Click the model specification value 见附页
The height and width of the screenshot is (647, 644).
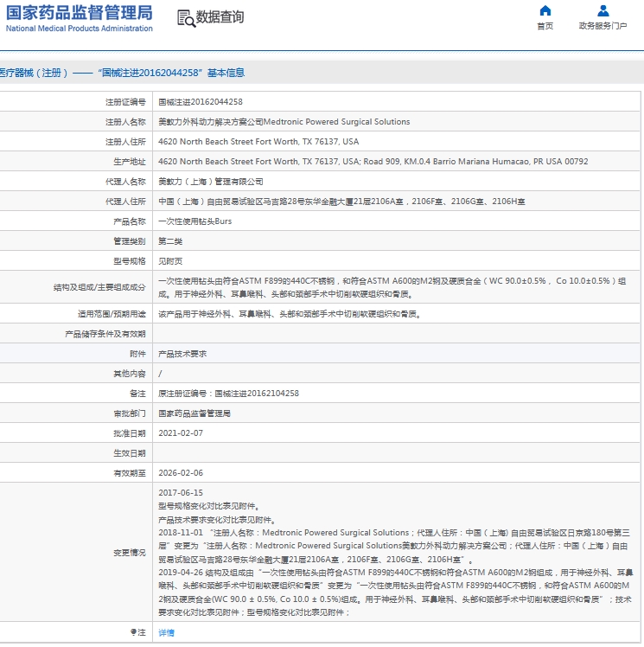click(x=170, y=261)
